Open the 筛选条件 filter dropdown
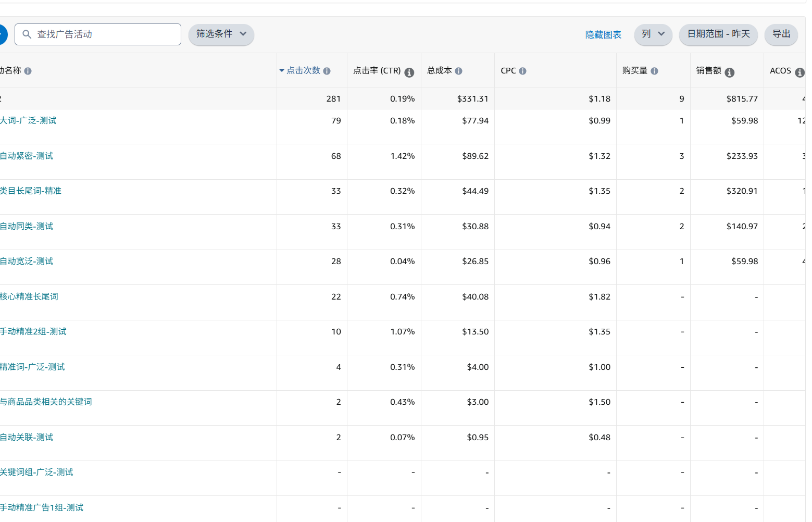This screenshot has height=522, width=812. click(221, 34)
